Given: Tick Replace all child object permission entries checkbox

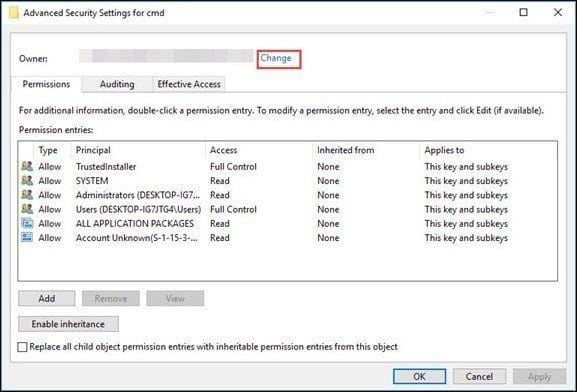Looking at the screenshot, I should click(x=22, y=347).
